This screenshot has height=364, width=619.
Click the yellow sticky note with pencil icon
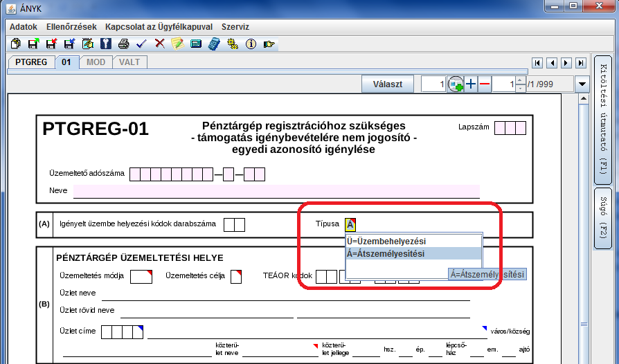(178, 44)
